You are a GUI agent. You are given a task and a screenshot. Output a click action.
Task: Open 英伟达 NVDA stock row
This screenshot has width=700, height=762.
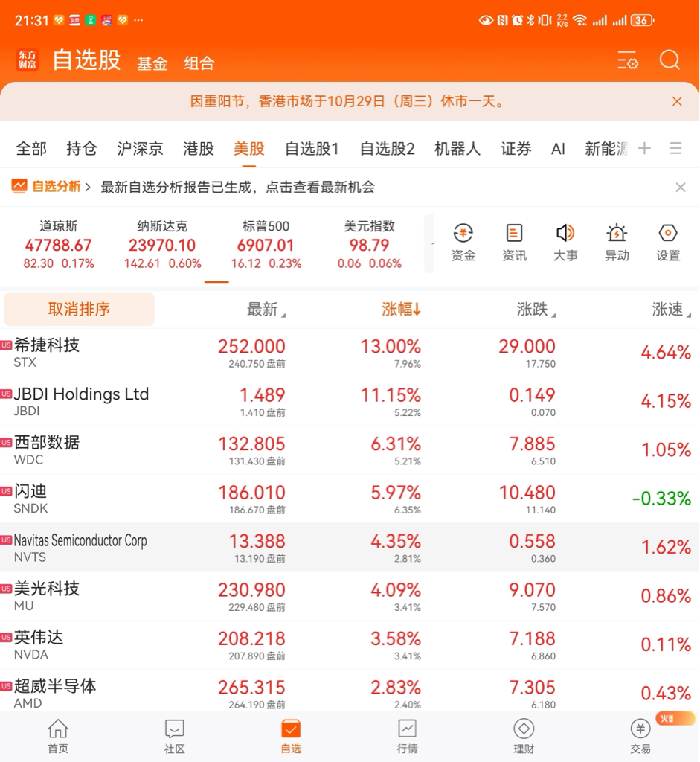pyautogui.click(x=350, y=644)
